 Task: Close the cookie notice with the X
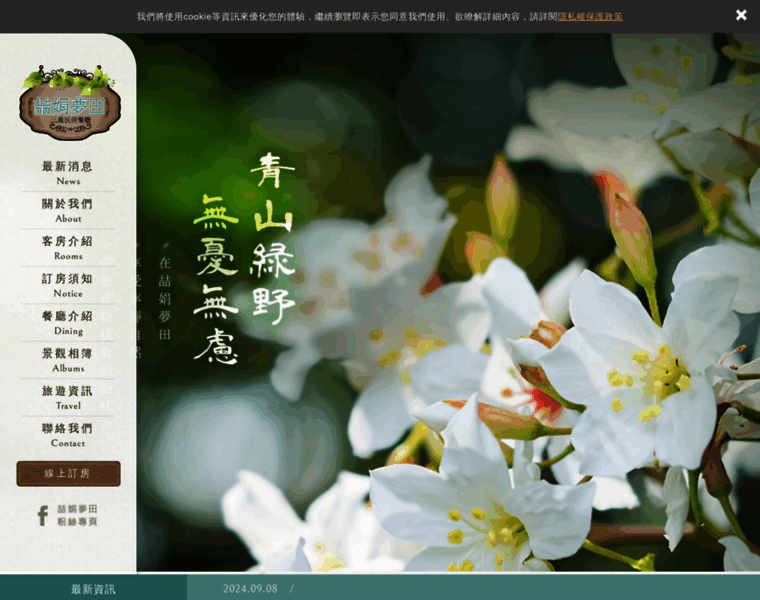(741, 16)
